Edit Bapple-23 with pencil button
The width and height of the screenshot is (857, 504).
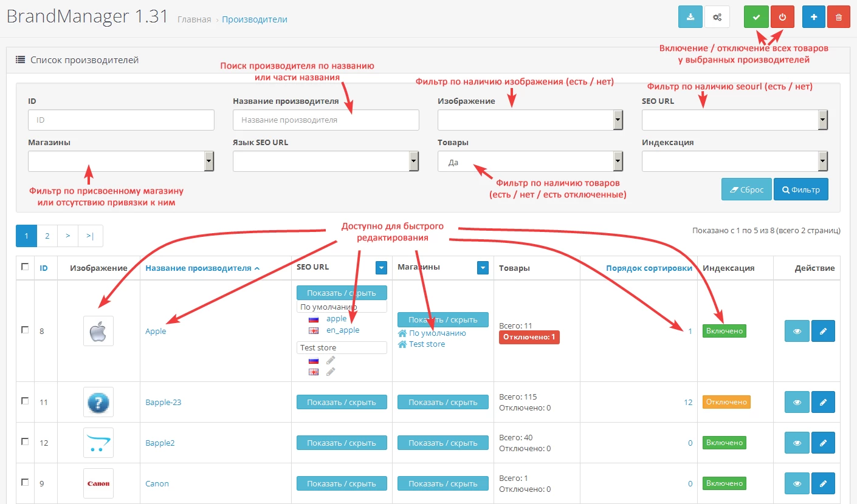823,402
